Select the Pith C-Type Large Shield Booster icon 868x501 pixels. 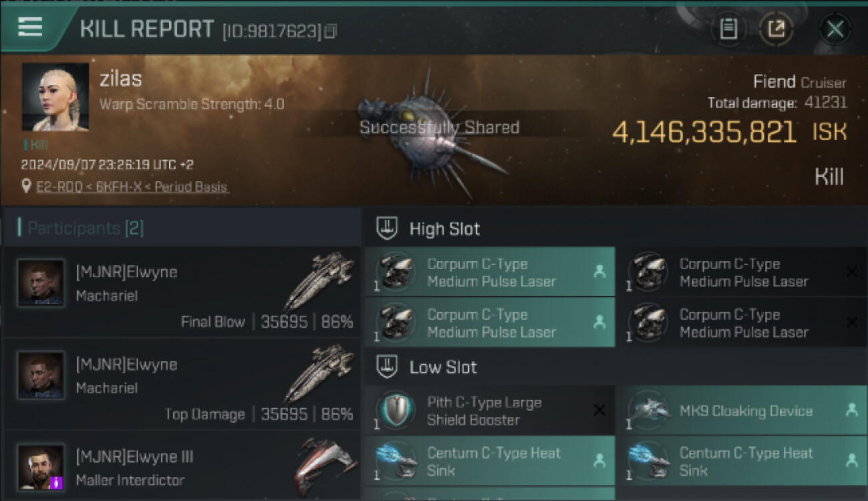coord(395,410)
